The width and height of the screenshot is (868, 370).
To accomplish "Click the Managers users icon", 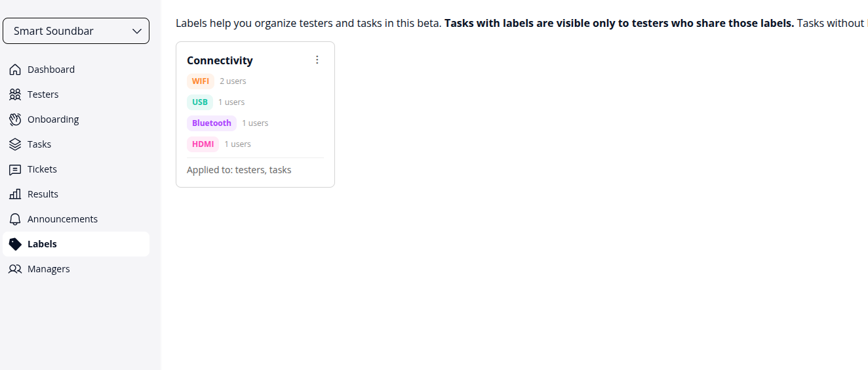I will pyautogui.click(x=15, y=269).
